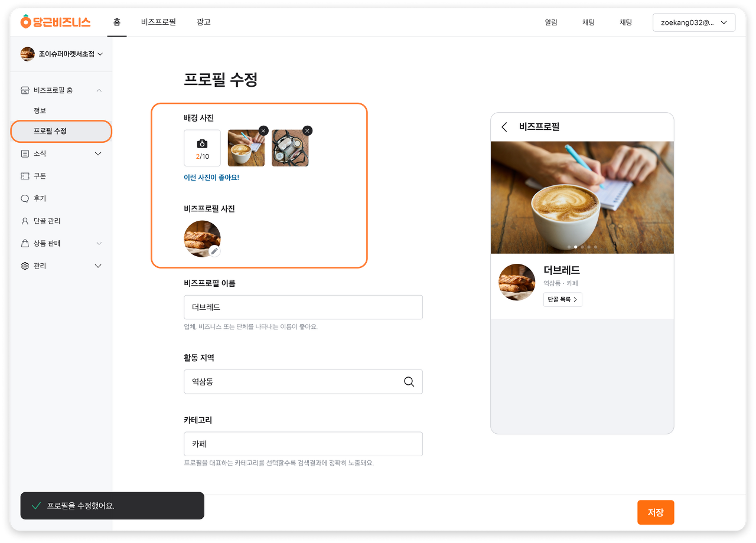The height and width of the screenshot is (543, 756).
Task: Open 후기 in the sidebar
Action: tap(40, 198)
